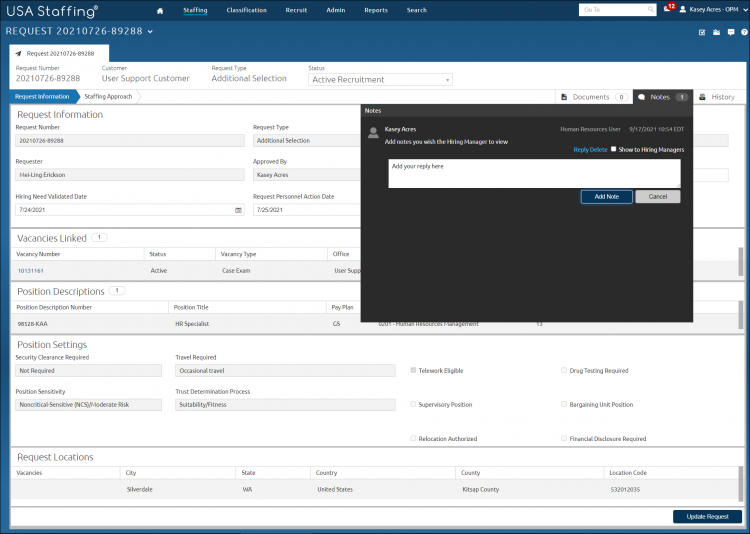Click the paper plane icon on request tab
750x534 pixels.
coord(18,54)
